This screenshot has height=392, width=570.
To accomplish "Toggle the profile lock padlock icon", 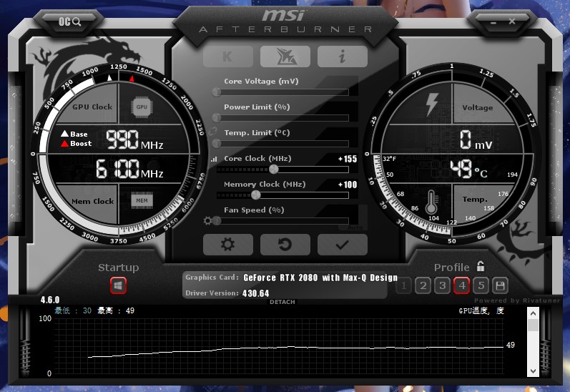I will (481, 266).
